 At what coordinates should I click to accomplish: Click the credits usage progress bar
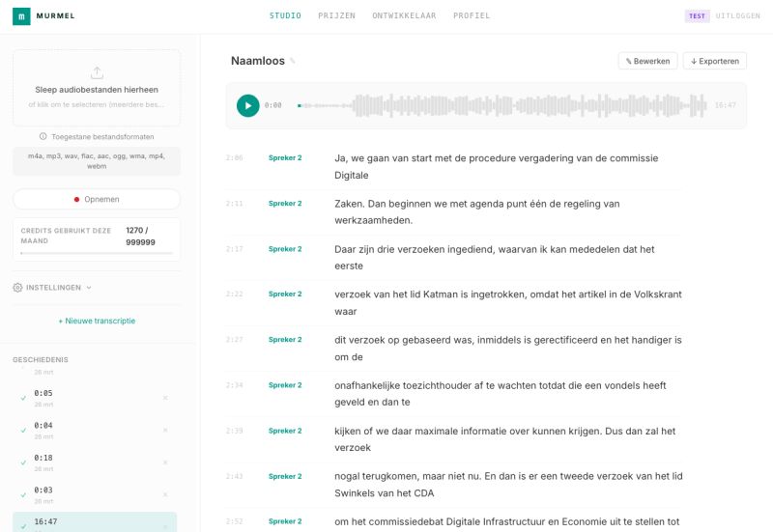(x=97, y=253)
